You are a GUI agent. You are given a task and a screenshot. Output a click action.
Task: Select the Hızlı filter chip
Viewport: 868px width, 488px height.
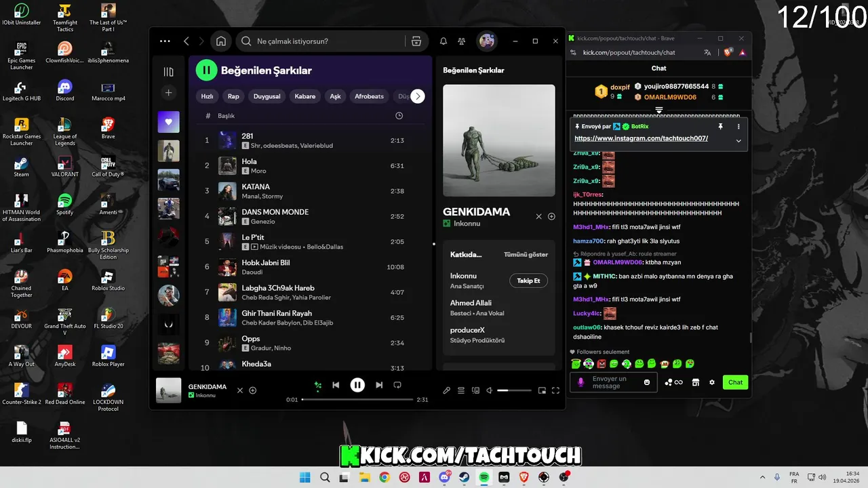(x=208, y=96)
